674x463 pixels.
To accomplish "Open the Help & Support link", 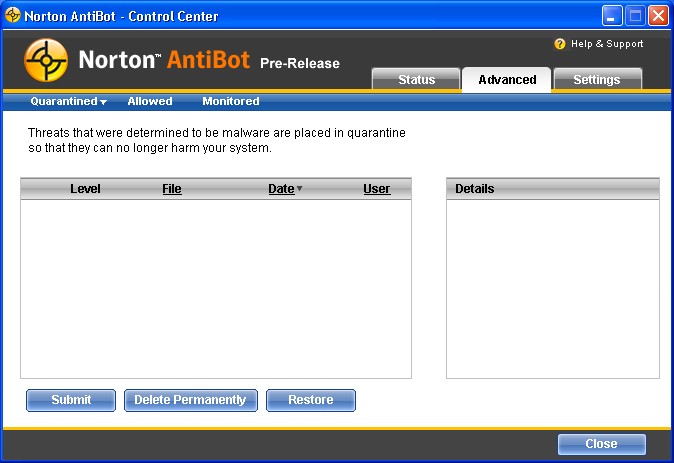I will (x=607, y=44).
